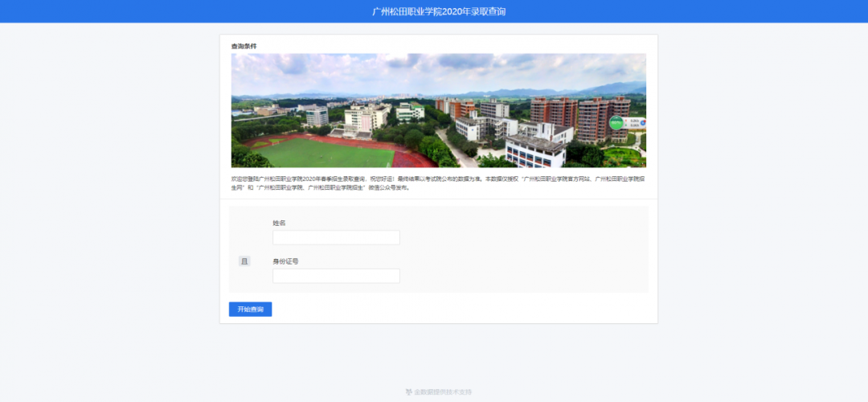Click the campus panorama banner image
Image resolution: width=868 pixels, height=402 pixels.
439,110
